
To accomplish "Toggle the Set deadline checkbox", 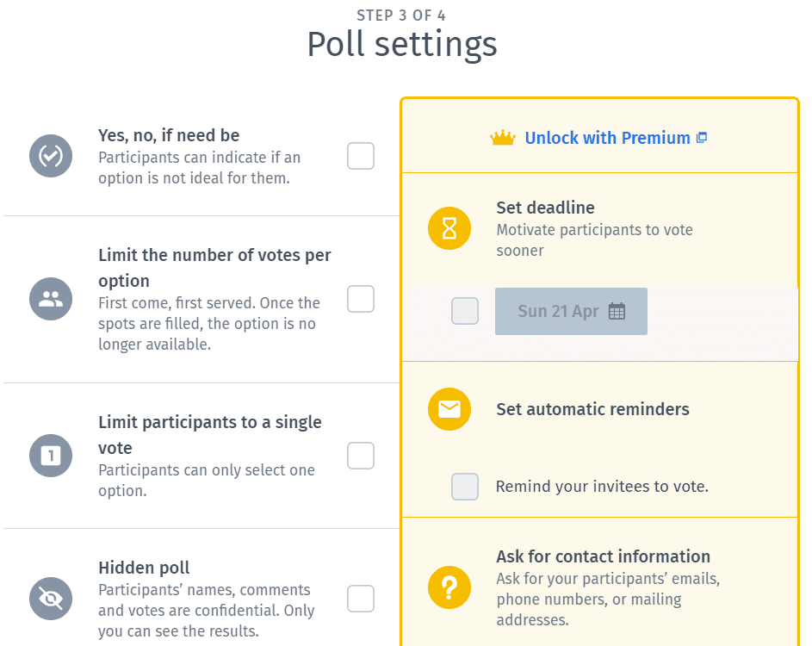I will (x=465, y=311).
